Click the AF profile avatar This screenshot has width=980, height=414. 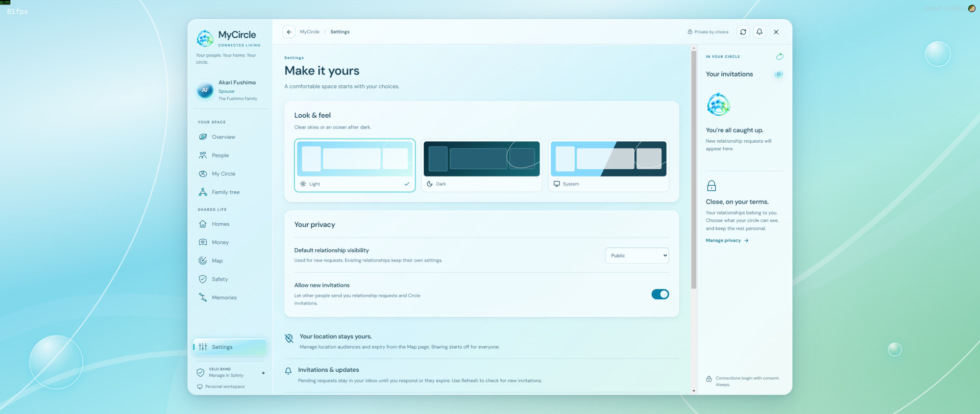(205, 90)
